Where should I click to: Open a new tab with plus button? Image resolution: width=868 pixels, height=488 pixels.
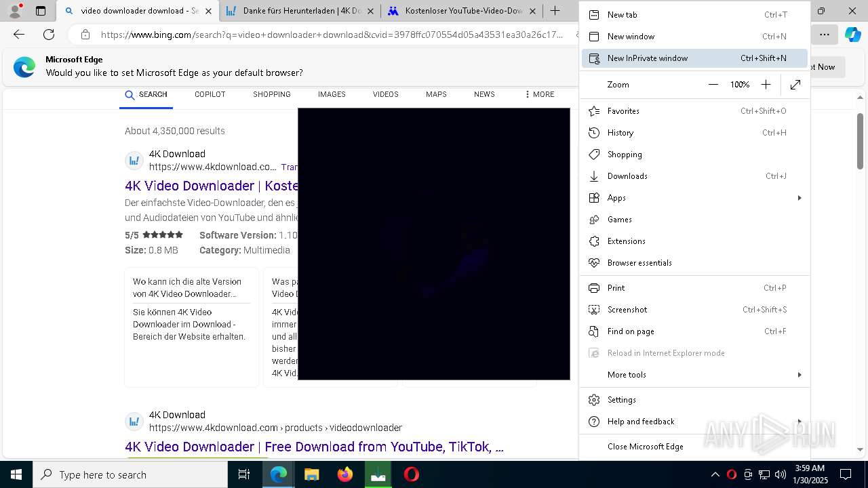coord(555,11)
